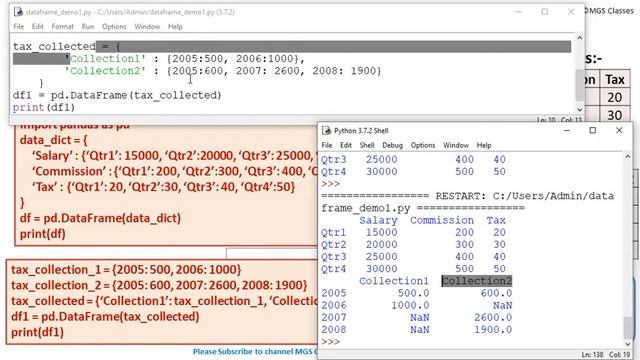Click the Shell scrollbar down arrow

click(628, 344)
